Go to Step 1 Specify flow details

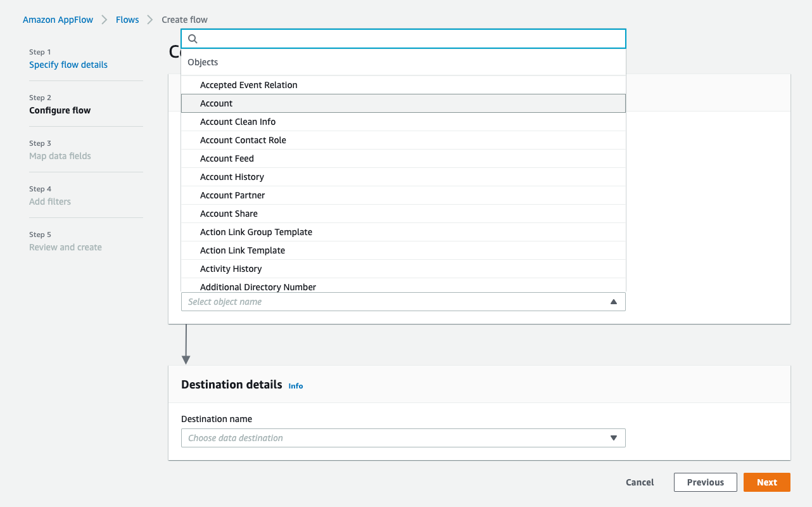(68, 65)
